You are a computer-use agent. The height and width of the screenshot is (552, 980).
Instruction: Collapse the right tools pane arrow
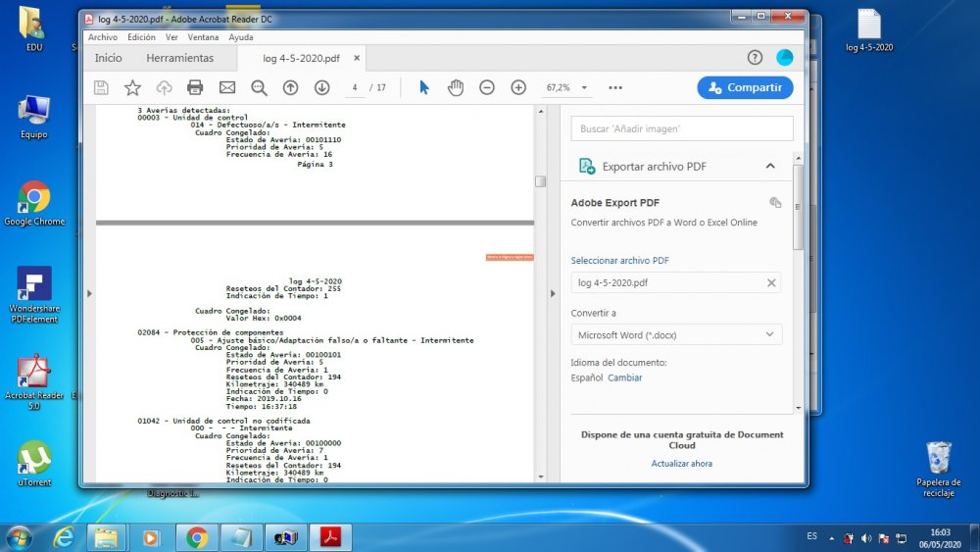pos(553,293)
